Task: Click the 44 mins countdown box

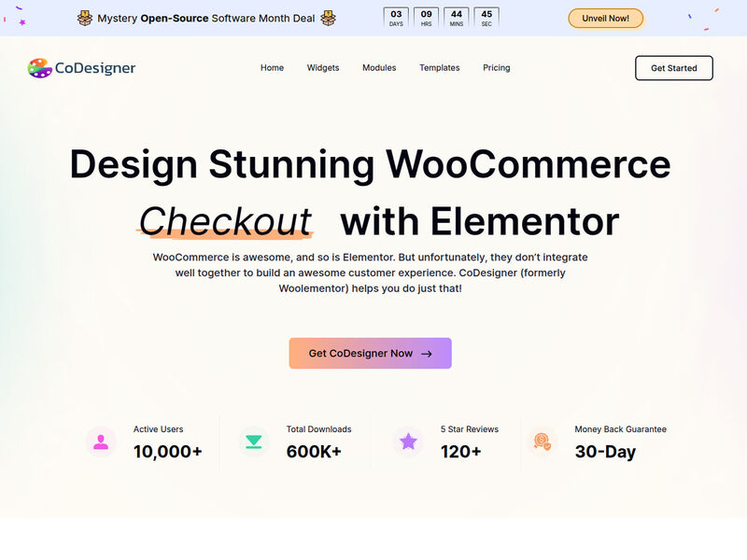Action: coord(457,18)
